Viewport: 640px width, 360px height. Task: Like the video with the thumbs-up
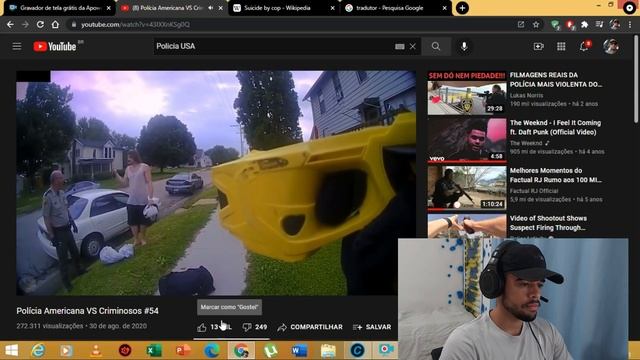(x=202, y=327)
